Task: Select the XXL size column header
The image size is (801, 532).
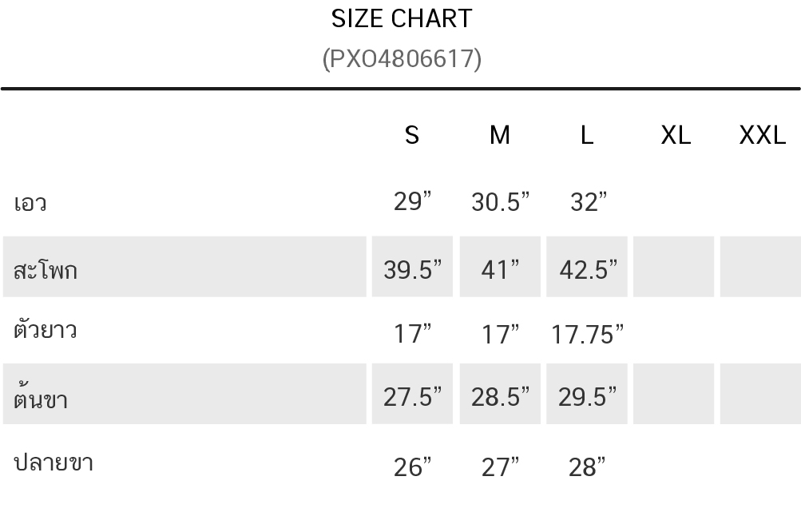Action: [762, 135]
